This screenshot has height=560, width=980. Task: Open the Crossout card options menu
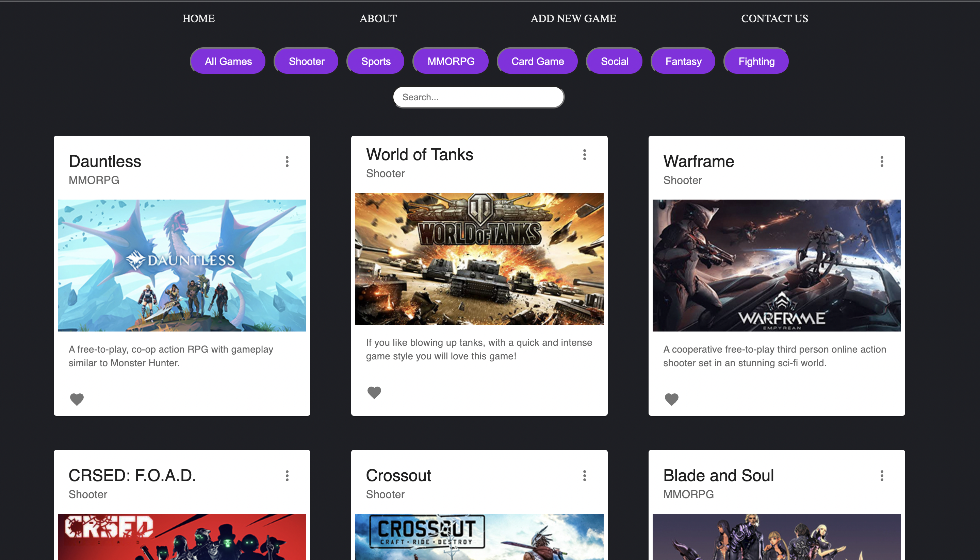[584, 476]
